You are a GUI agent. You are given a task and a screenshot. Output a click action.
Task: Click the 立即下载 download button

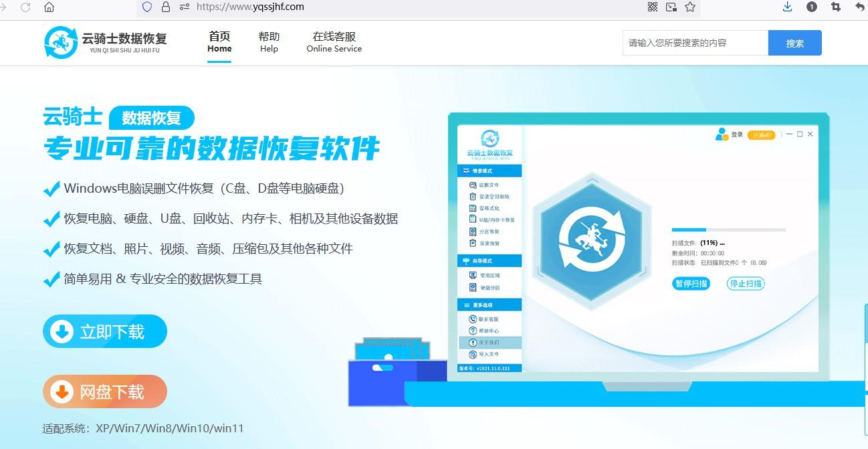tap(105, 331)
